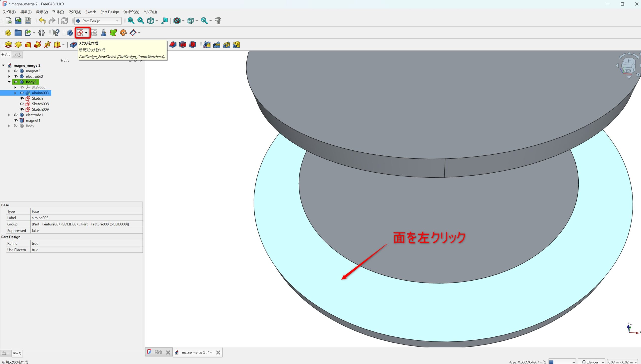Toggle visibility of almina003
The image size is (641, 364).
point(22,93)
